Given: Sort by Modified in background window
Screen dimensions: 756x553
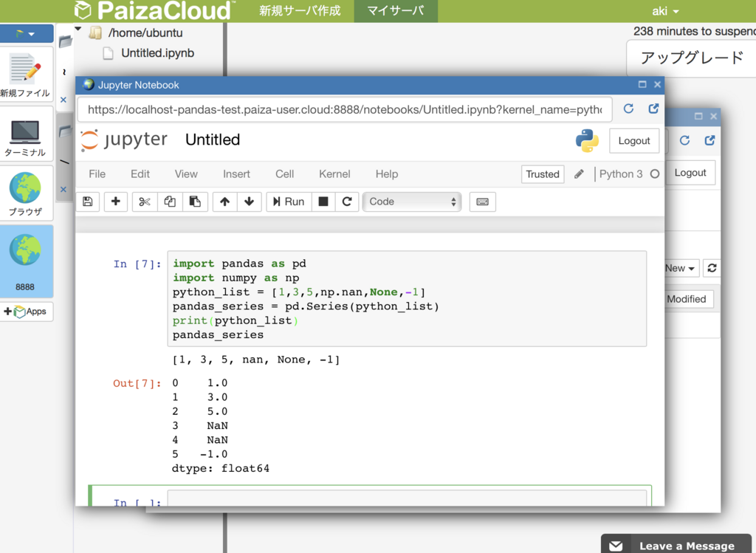Looking at the screenshot, I should point(687,299).
